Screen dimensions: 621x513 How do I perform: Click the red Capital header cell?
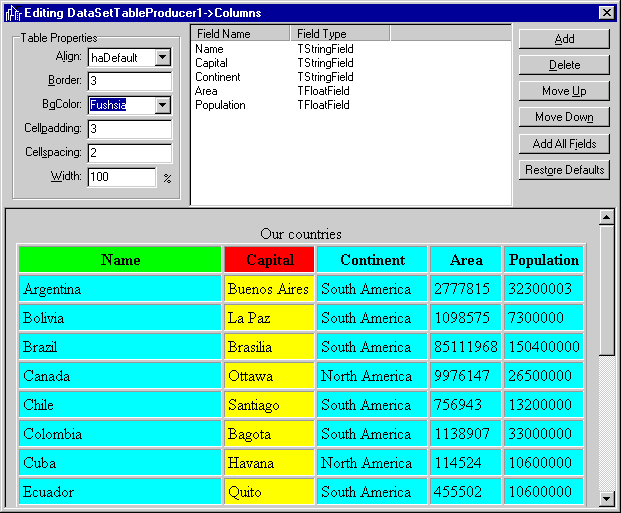(270, 260)
